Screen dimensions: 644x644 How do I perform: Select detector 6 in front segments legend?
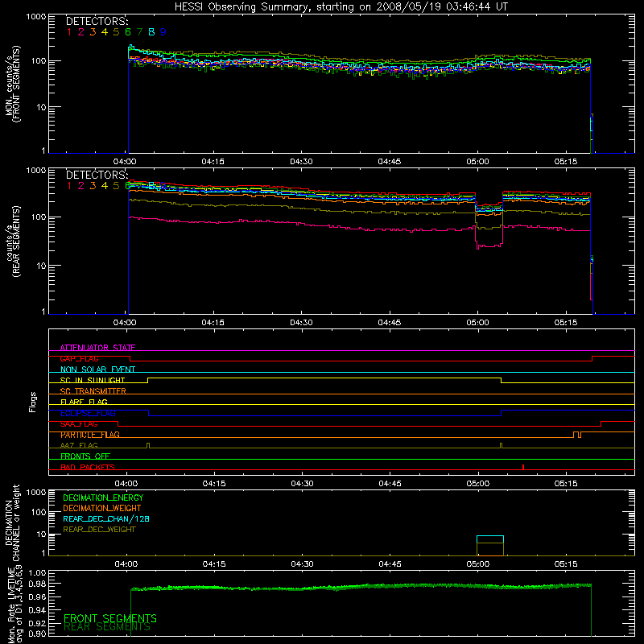coord(128,32)
